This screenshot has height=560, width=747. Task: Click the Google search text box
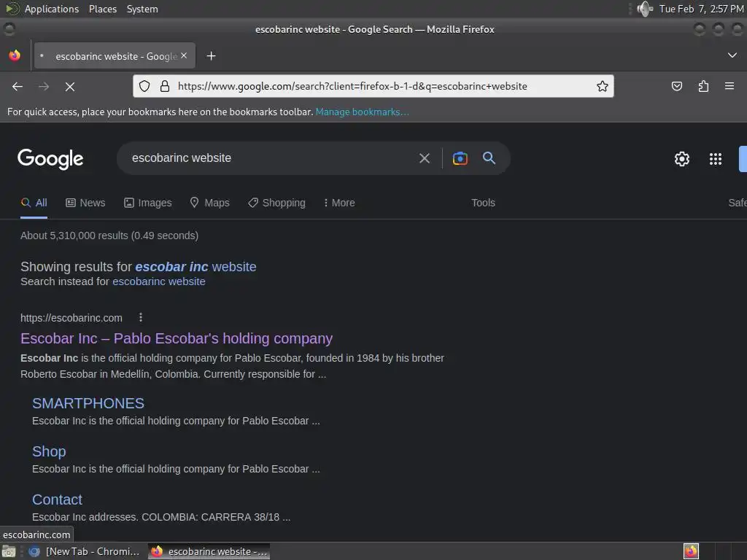[267, 158]
